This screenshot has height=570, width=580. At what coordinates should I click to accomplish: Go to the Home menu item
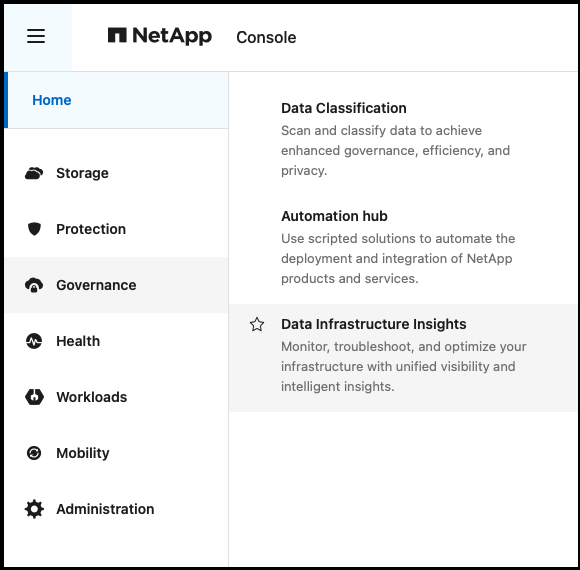click(x=116, y=100)
